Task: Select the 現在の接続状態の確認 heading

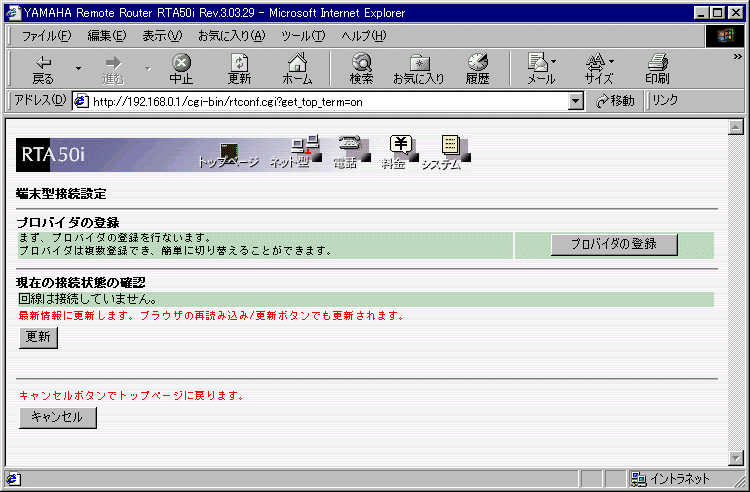Action: [80, 283]
